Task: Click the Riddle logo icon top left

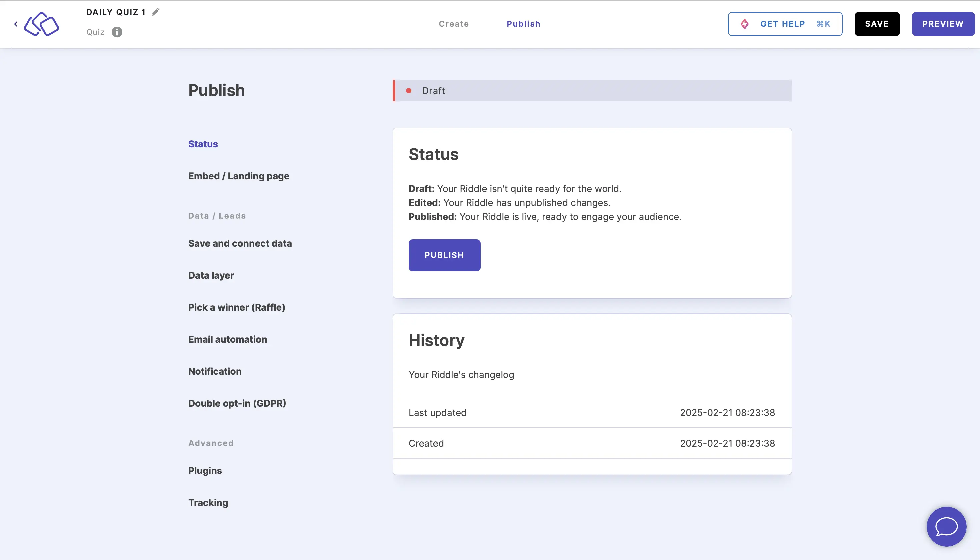Action: tap(42, 24)
